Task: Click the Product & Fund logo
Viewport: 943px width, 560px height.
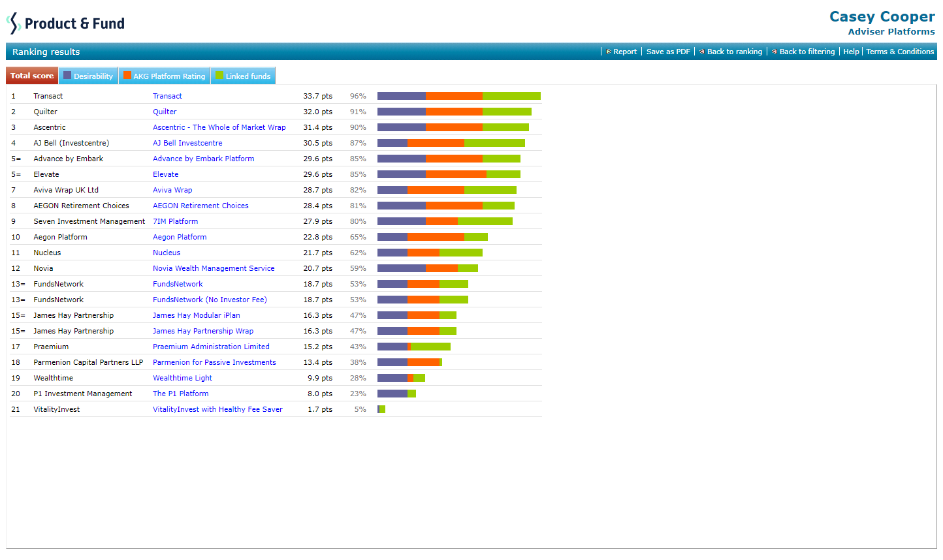Action: (x=65, y=23)
